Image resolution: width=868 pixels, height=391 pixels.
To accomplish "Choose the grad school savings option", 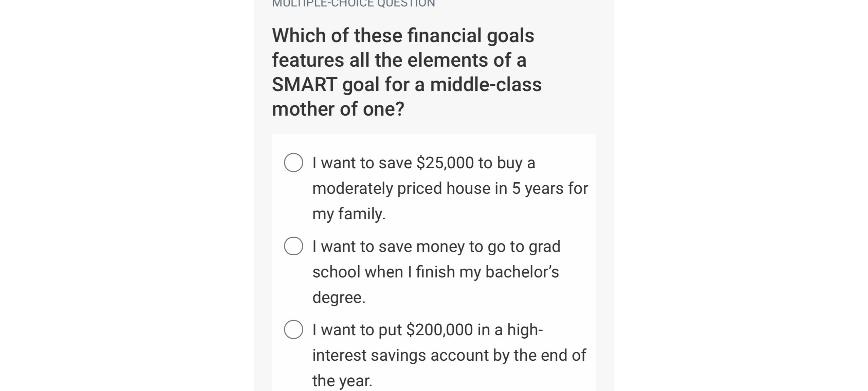I will click(x=293, y=247).
